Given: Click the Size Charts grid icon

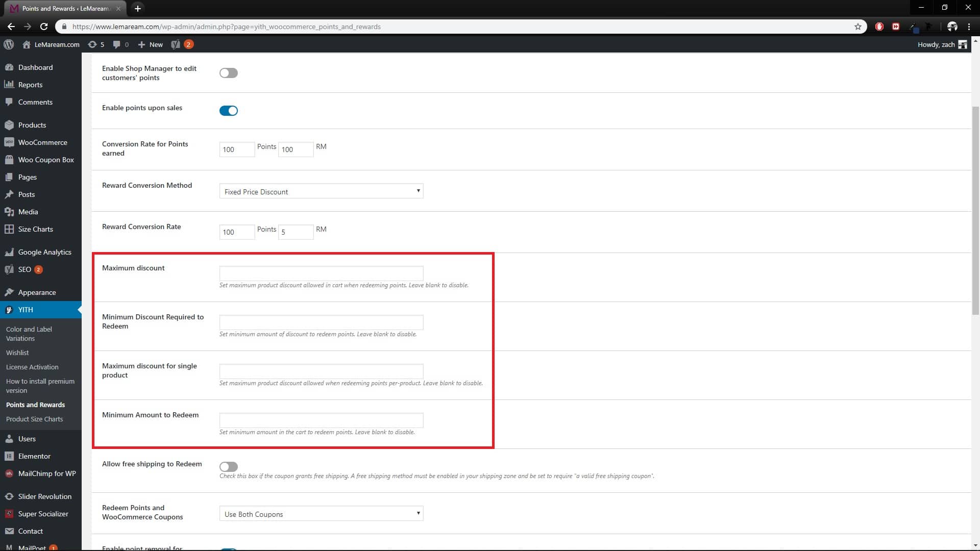Looking at the screenshot, I should (9, 229).
